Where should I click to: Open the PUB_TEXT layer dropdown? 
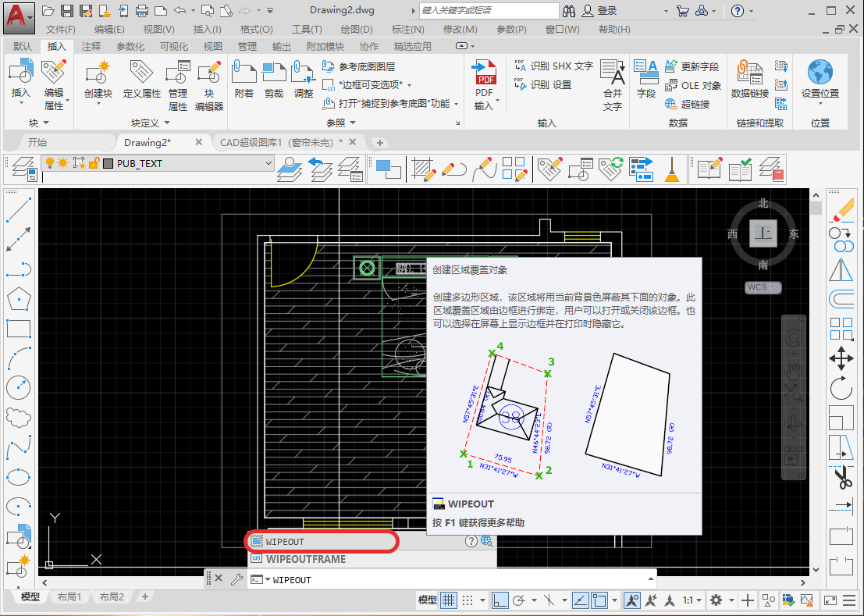(268, 163)
